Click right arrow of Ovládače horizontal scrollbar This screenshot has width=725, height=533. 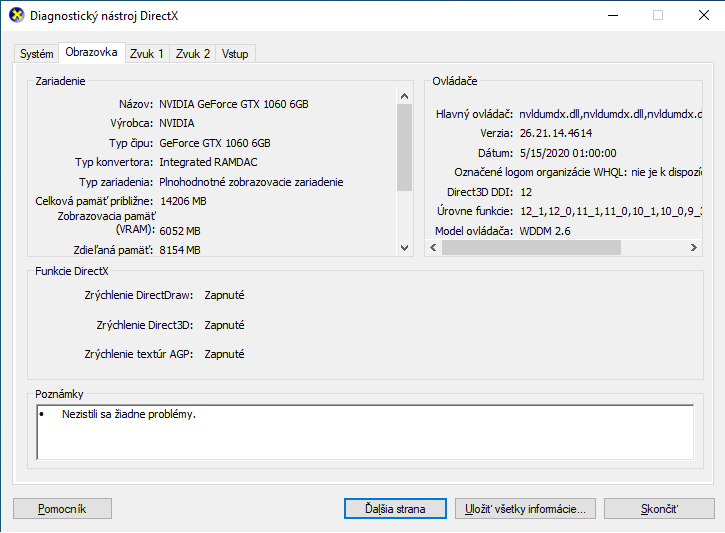(x=694, y=247)
